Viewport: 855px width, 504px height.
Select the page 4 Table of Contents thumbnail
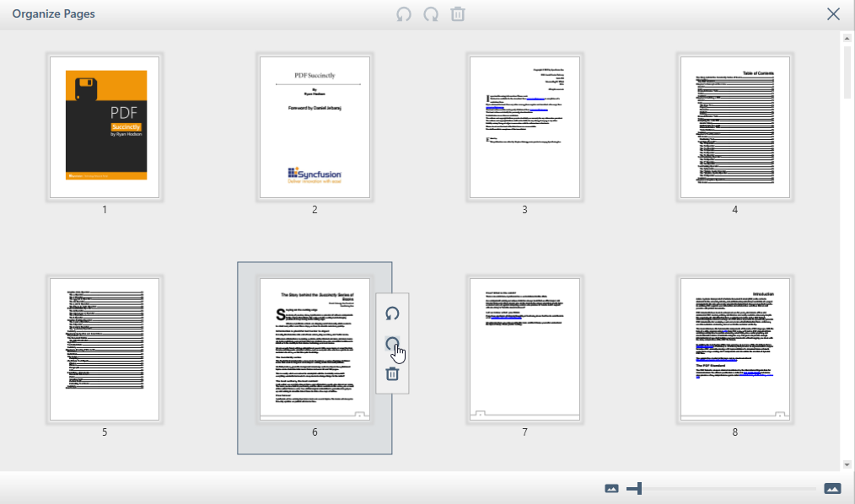[734, 127]
